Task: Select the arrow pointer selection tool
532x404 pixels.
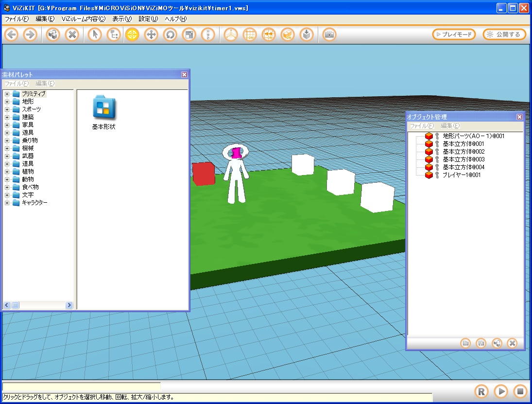Action: 95,35
